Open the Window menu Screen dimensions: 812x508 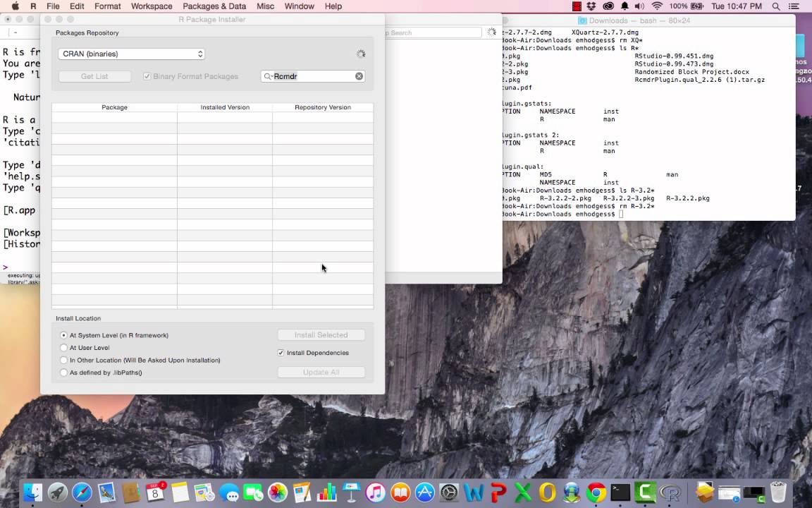coord(300,6)
